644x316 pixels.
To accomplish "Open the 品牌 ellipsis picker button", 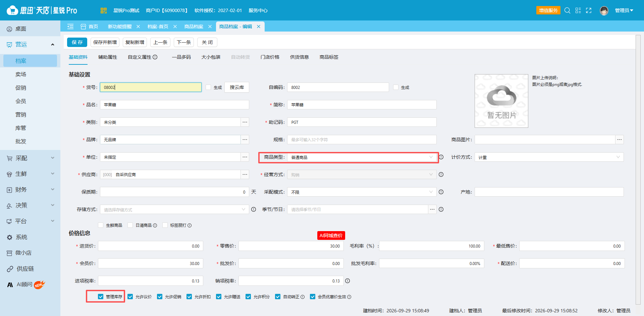I will (245, 140).
